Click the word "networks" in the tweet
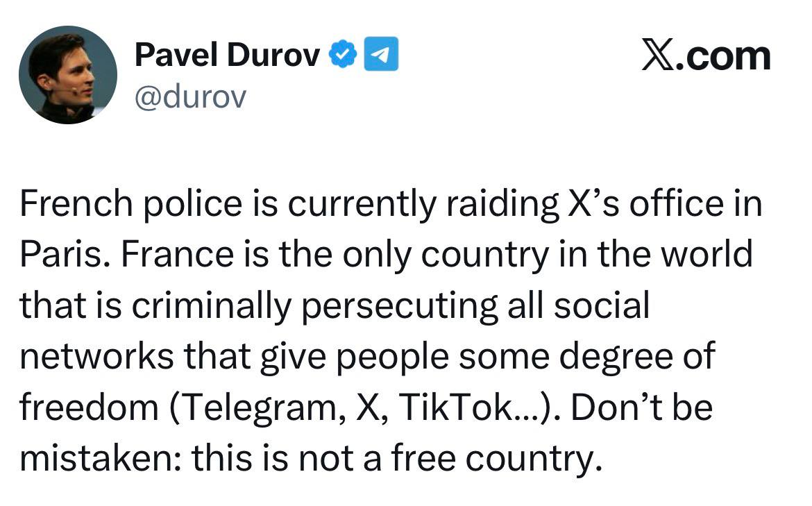This screenshot has height=506, width=812. [97, 357]
